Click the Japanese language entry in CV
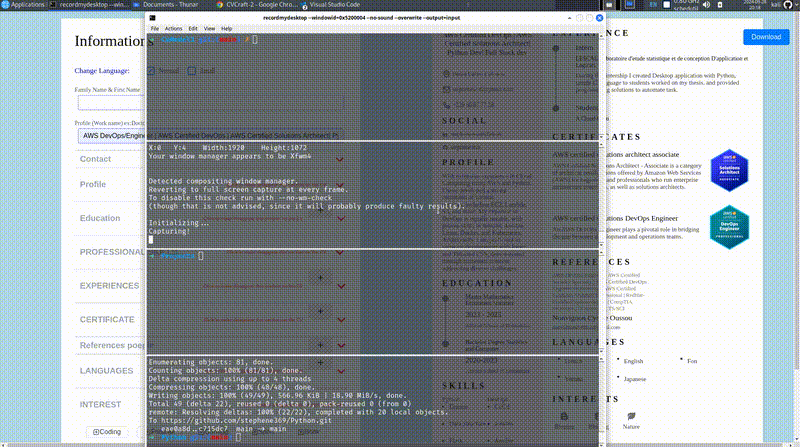This screenshot has width=800, height=447. [x=635, y=379]
